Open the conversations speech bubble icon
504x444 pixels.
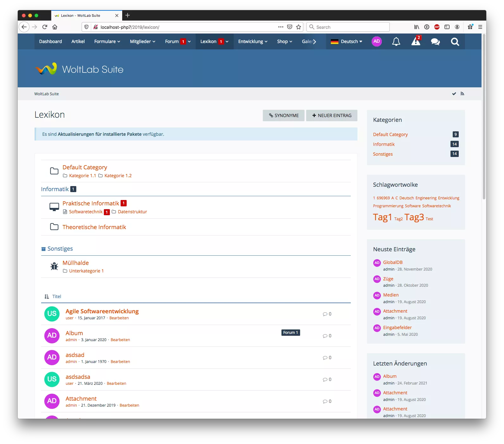(435, 41)
